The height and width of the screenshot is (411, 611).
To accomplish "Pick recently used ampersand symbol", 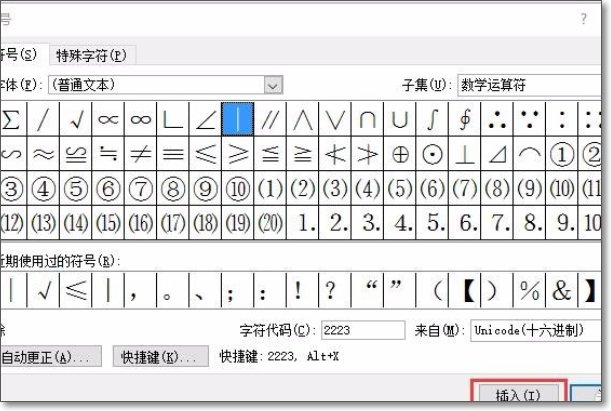I will pyautogui.click(x=562, y=290).
